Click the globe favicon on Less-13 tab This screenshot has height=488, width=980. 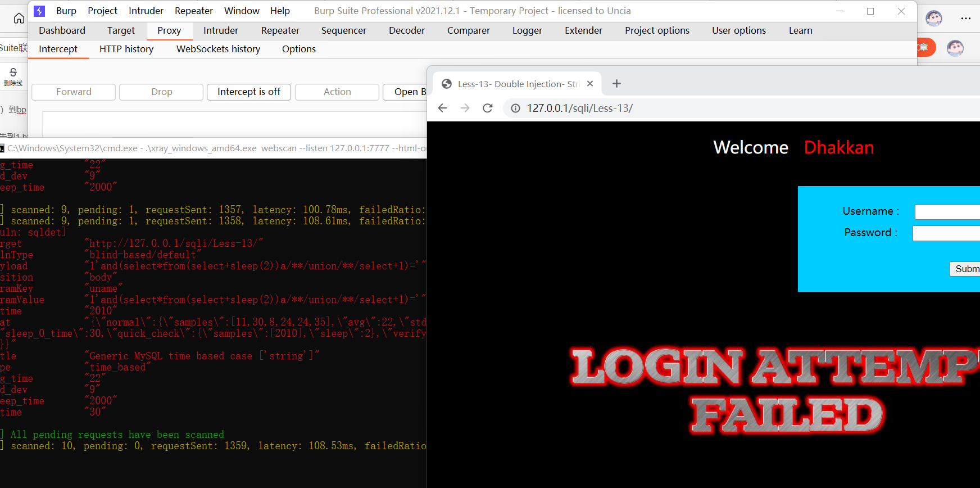(x=447, y=84)
